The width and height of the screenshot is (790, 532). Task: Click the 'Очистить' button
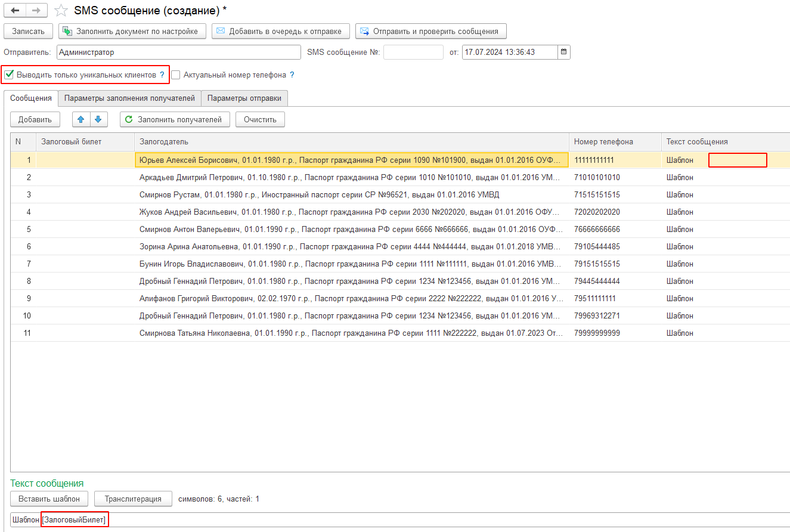260,119
